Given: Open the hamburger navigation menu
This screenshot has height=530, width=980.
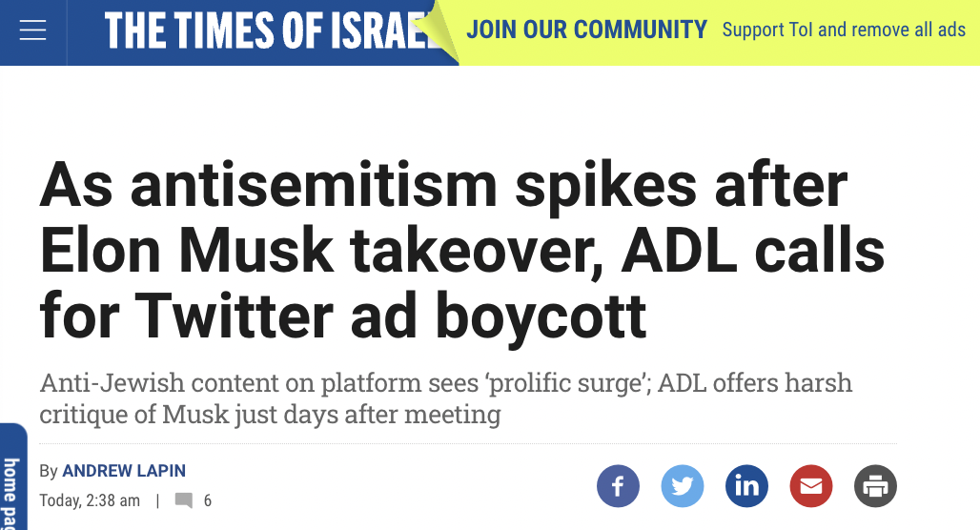Looking at the screenshot, I should click(33, 31).
